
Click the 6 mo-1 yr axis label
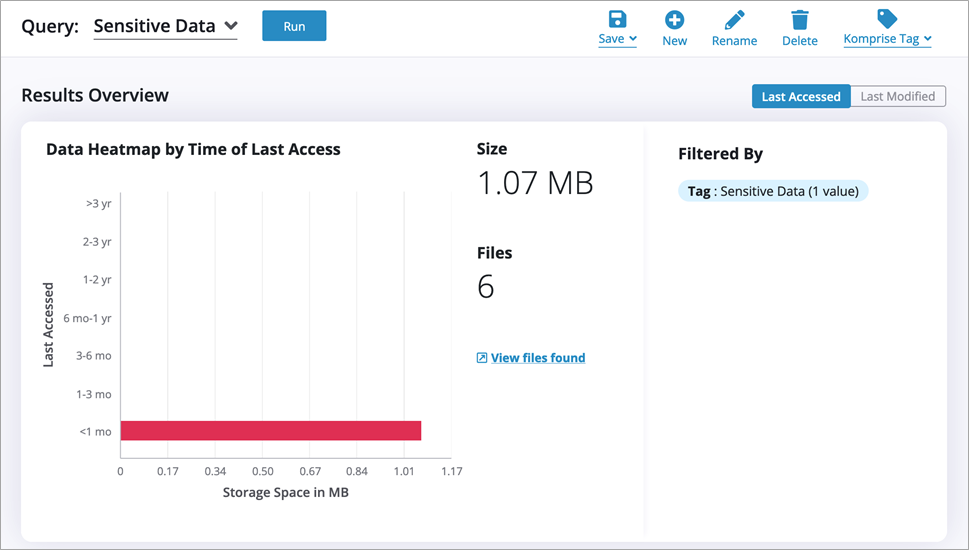[x=88, y=318]
